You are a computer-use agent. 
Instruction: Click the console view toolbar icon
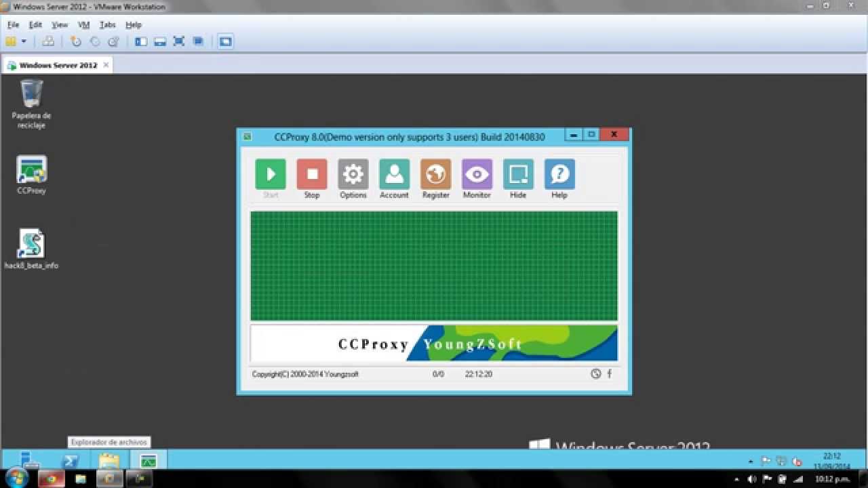(x=226, y=41)
